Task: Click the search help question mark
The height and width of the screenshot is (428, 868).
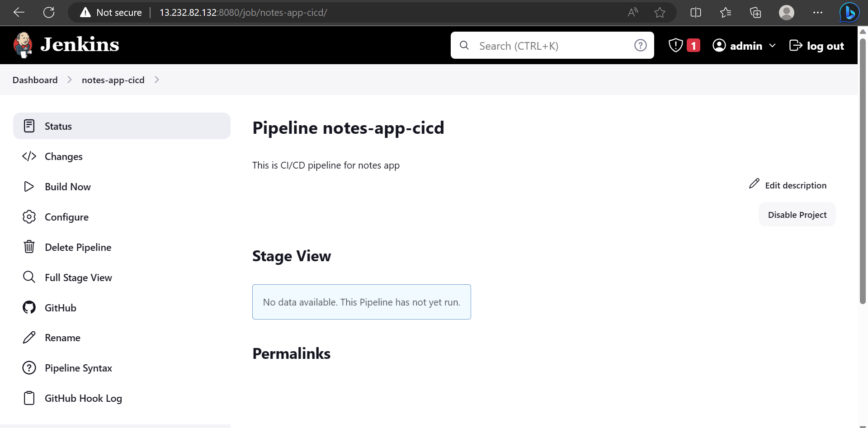Action: point(641,45)
